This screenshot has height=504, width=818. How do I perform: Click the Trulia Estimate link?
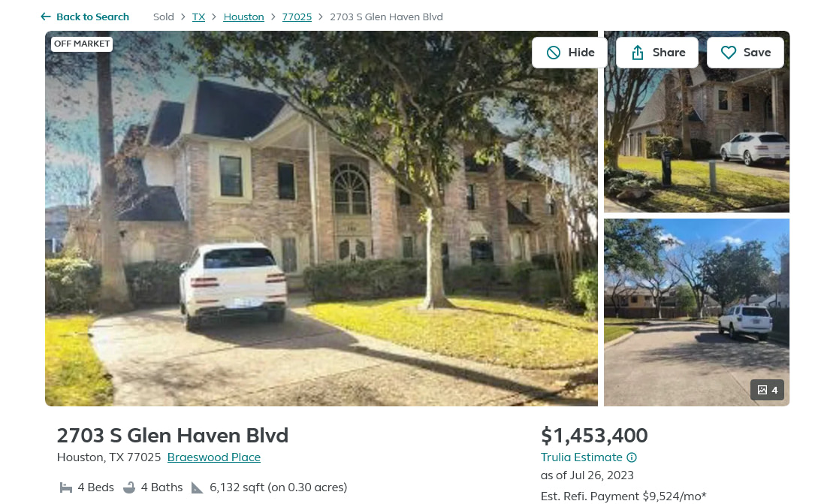tap(581, 457)
